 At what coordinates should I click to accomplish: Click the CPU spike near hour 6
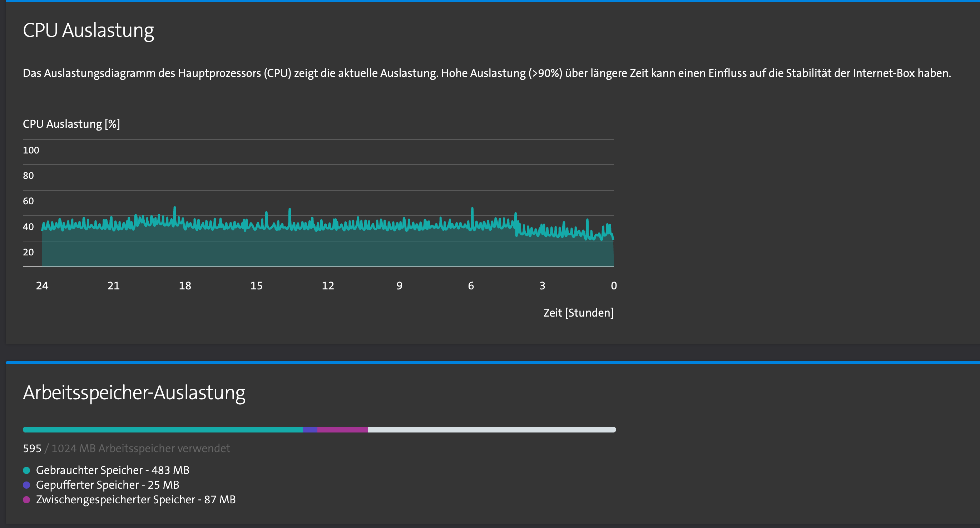pyautogui.click(x=472, y=210)
